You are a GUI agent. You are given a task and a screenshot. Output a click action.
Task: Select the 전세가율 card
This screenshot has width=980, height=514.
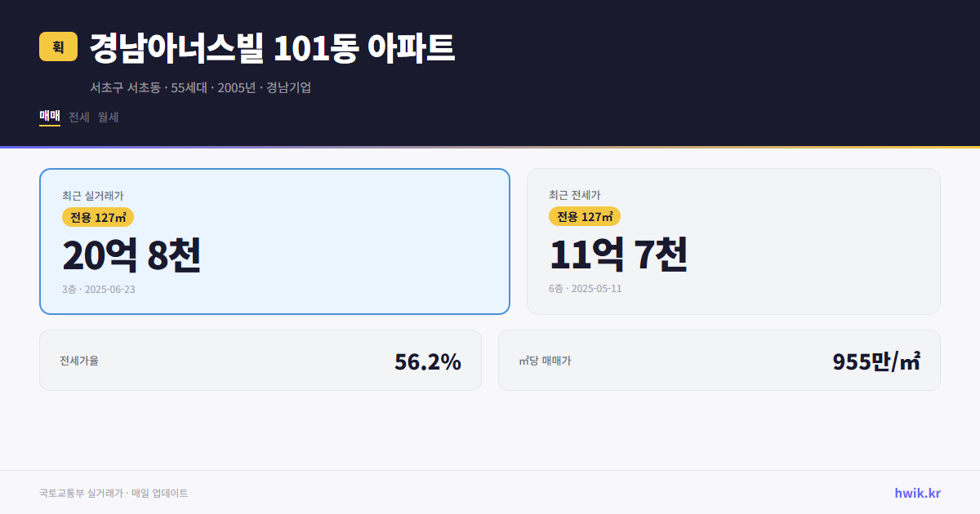coord(260,360)
